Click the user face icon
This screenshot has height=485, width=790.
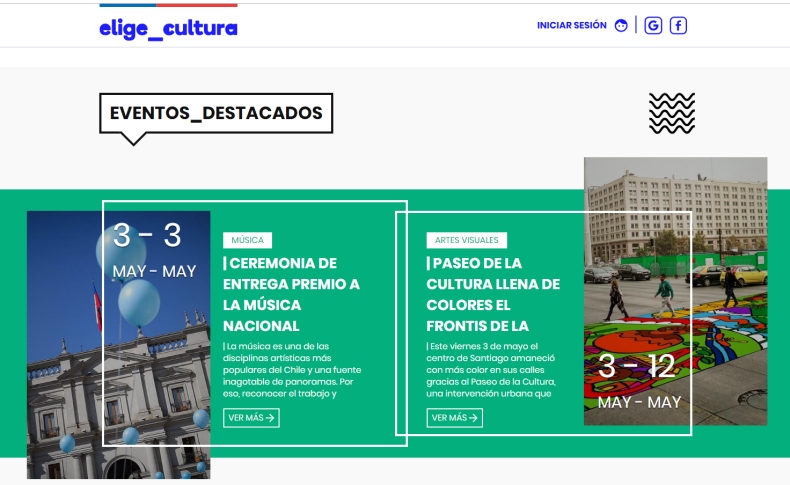tap(621, 26)
